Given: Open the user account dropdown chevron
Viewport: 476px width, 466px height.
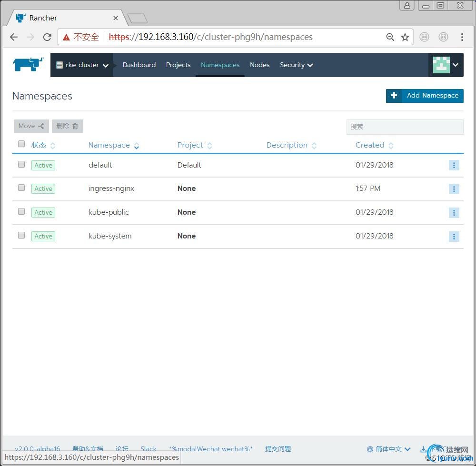Looking at the screenshot, I should pos(456,65).
